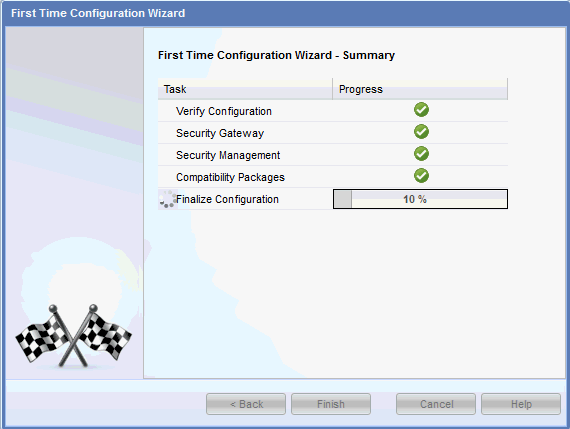Select the Verify Configuration task row
The image size is (570, 429).
pos(333,111)
